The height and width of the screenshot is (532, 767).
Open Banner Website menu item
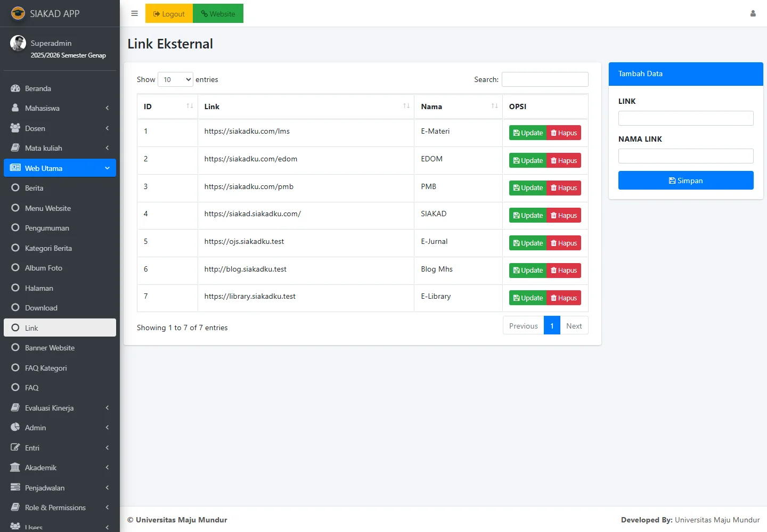click(x=50, y=348)
